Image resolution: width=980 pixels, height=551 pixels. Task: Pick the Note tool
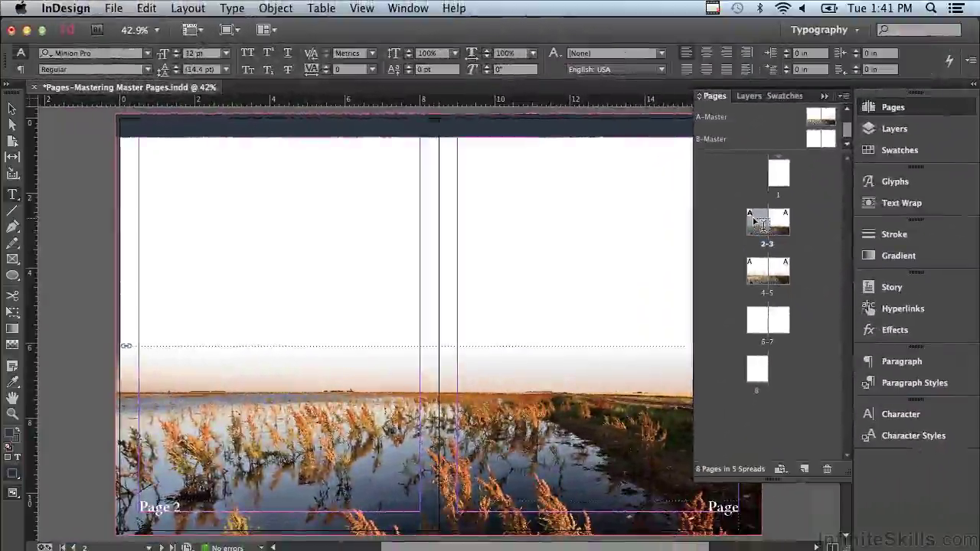12,366
